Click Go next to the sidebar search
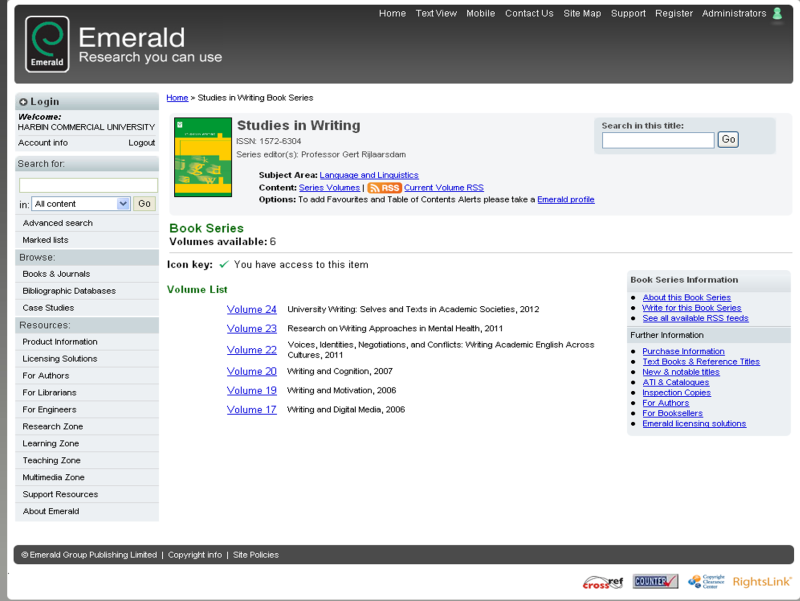Viewport: 800px width, 601px height. tap(144, 204)
